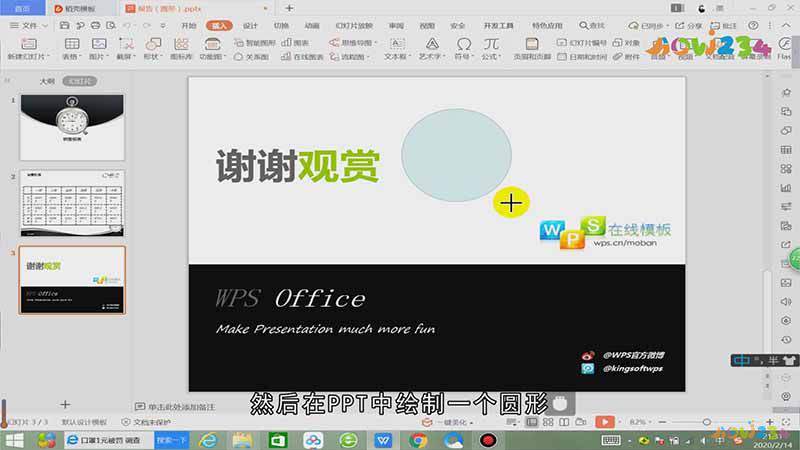
Task: Open the 符号 symbol omega icon
Action: pyautogui.click(x=464, y=49)
